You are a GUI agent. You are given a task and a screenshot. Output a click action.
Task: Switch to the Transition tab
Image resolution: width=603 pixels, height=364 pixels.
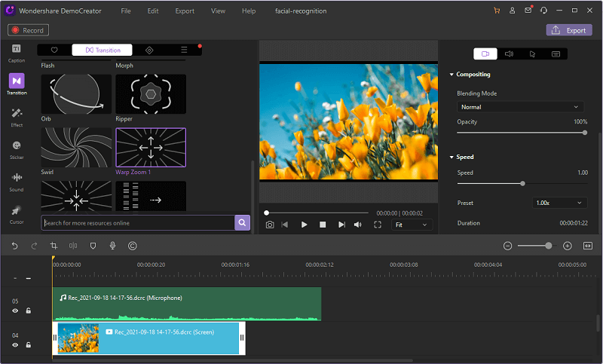(x=103, y=50)
